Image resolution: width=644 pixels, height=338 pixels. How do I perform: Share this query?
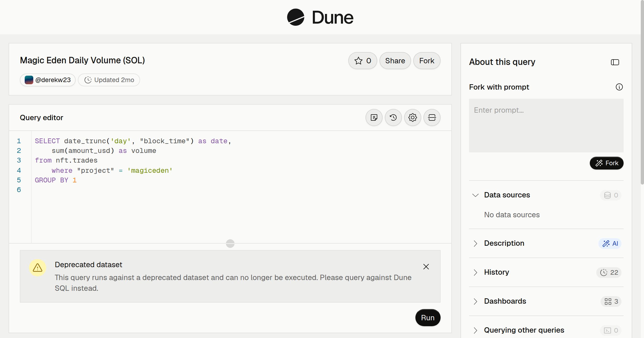395,61
